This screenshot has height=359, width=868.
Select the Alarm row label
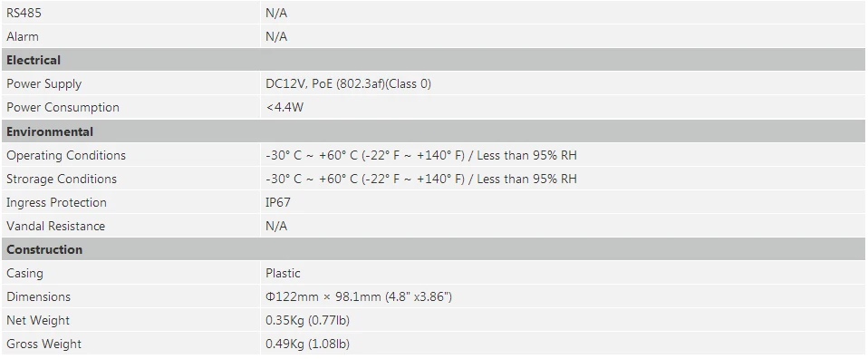click(x=23, y=36)
